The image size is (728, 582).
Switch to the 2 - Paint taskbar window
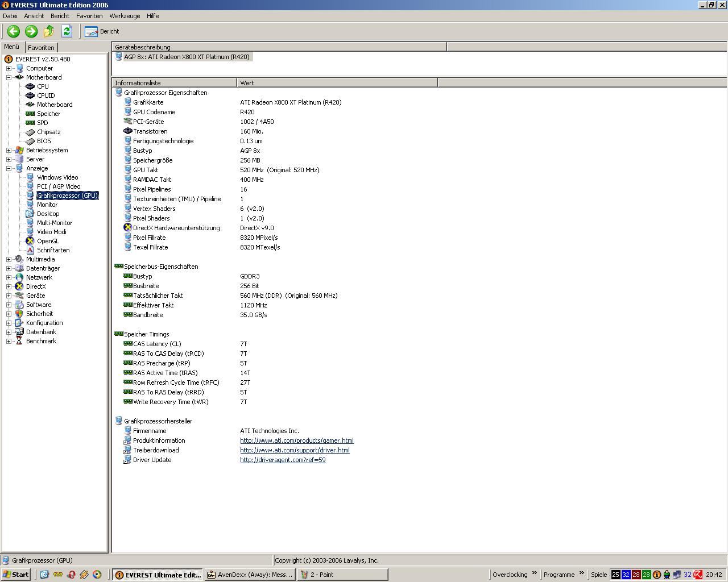343,575
